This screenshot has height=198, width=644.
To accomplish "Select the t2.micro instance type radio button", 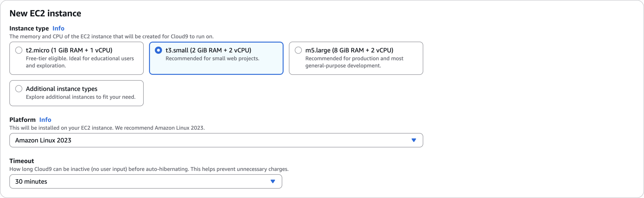I will pyautogui.click(x=19, y=50).
